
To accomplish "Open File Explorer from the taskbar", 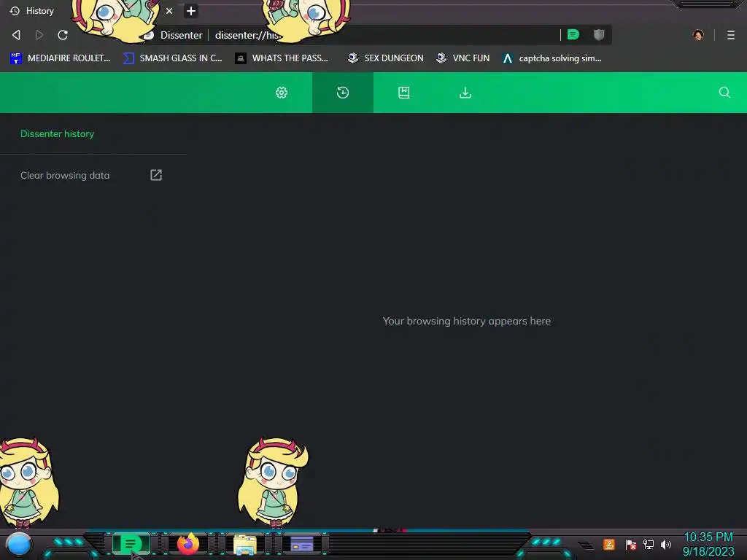I will (245, 544).
